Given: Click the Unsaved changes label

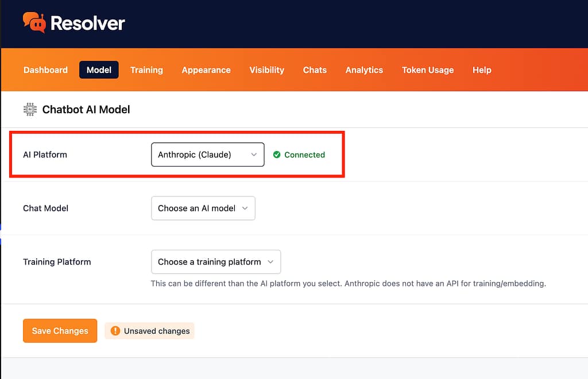Looking at the screenshot, I should pos(157,331).
